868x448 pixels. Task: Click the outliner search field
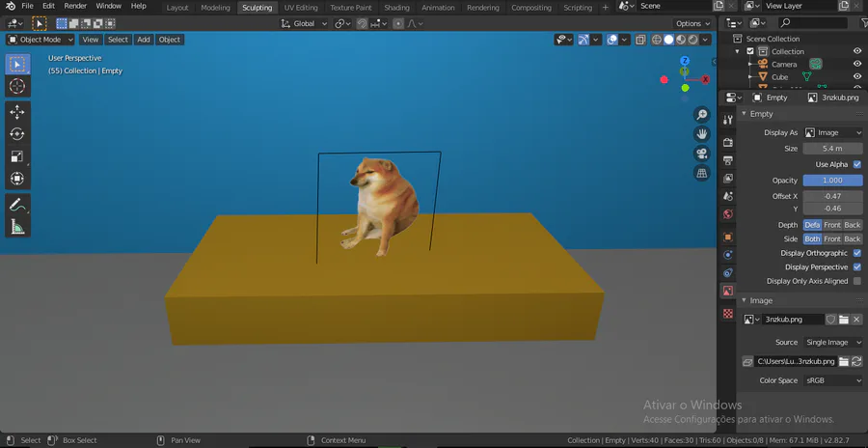click(x=813, y=23)
